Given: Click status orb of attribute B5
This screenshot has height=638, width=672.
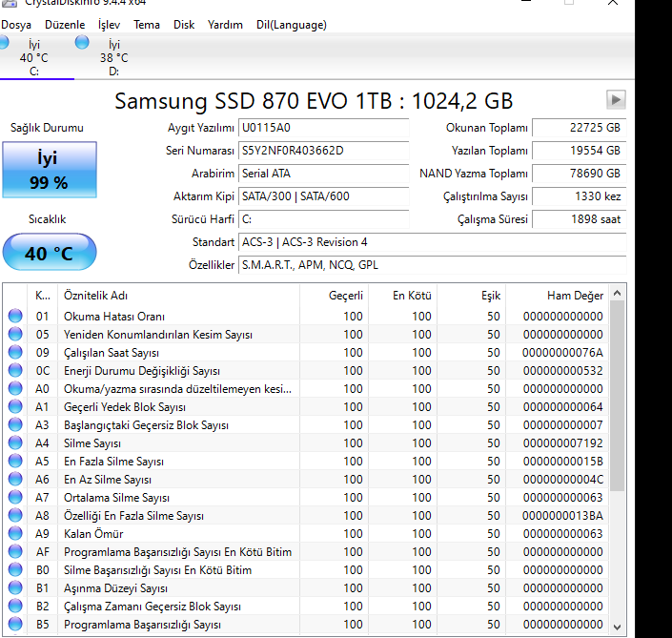Looking at the screenshot, I should coord(15,624).
